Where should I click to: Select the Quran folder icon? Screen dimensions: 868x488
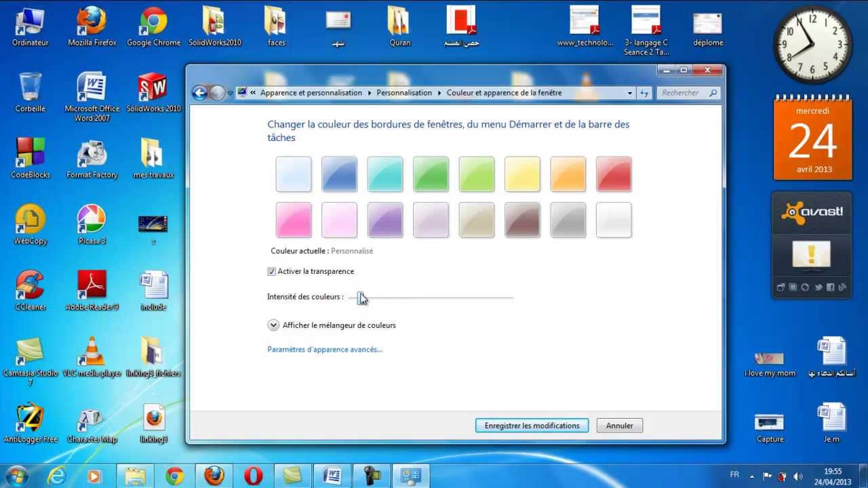tap(400, 26)
